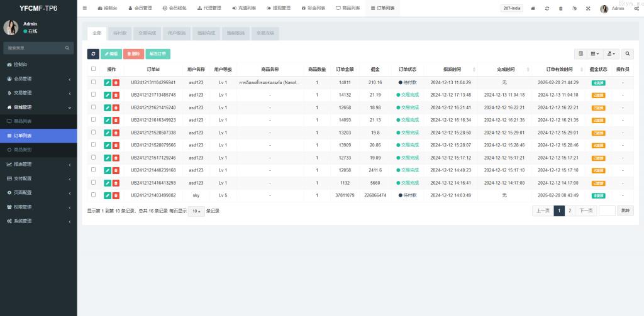Go to page 2 in pagination
Image resolution: width=644 pixels, height=316 pixels.
570,211
